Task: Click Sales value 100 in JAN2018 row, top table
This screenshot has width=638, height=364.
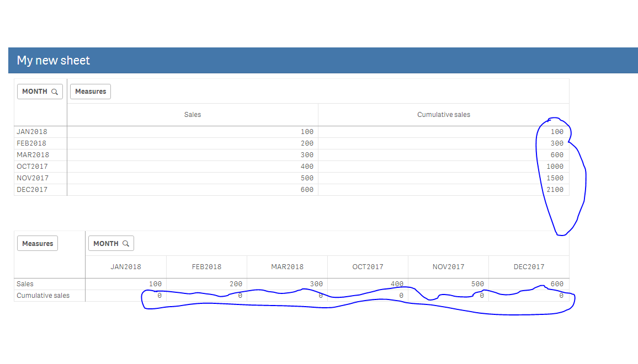Action: (x=307, y=132)
